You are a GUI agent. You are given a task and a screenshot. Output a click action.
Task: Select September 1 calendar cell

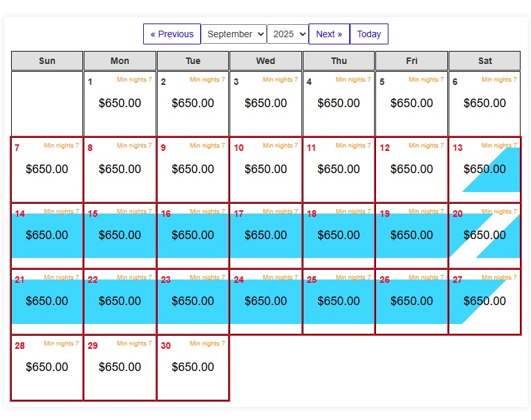click(x=120, y=103)
